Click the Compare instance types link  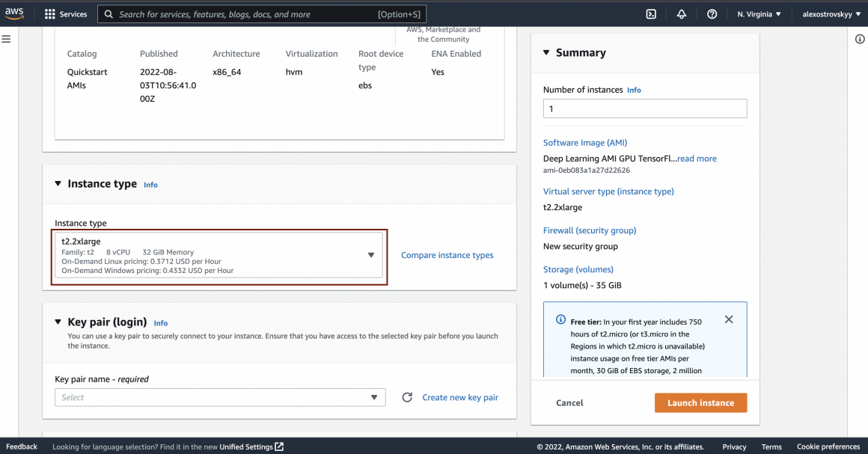pos(447,255)
